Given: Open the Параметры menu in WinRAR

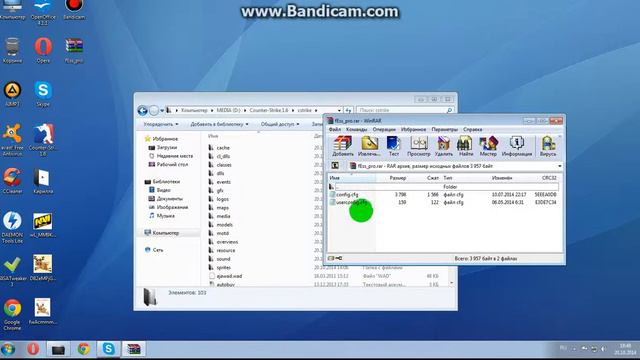Looking at the screenshot, I should pyautogui.click(x=444, y=129).
